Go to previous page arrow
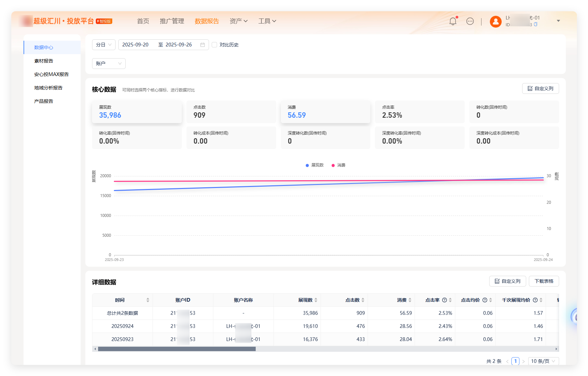The width and height of the screenshot is (588, 376). [507, 361]
